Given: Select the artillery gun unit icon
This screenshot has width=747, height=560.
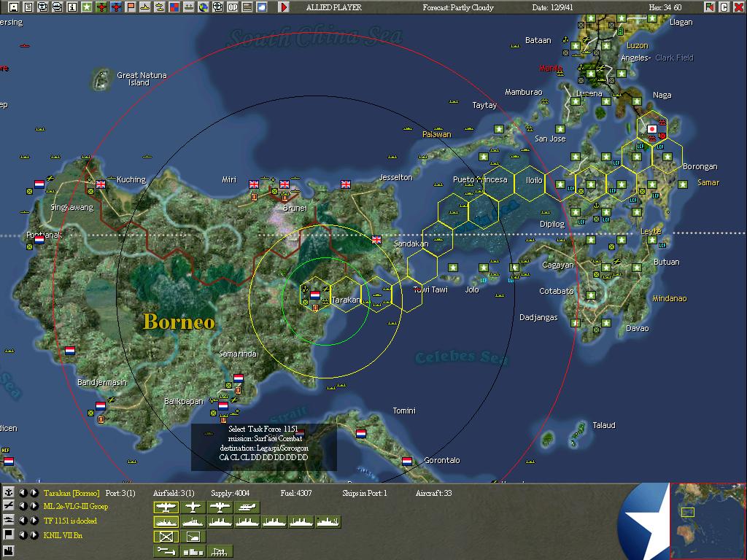Looking at the screenshot, I should click(193, 537).
